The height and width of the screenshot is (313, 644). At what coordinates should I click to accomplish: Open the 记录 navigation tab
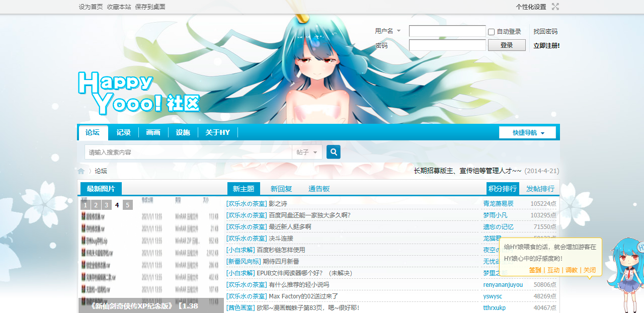[124, 132]
